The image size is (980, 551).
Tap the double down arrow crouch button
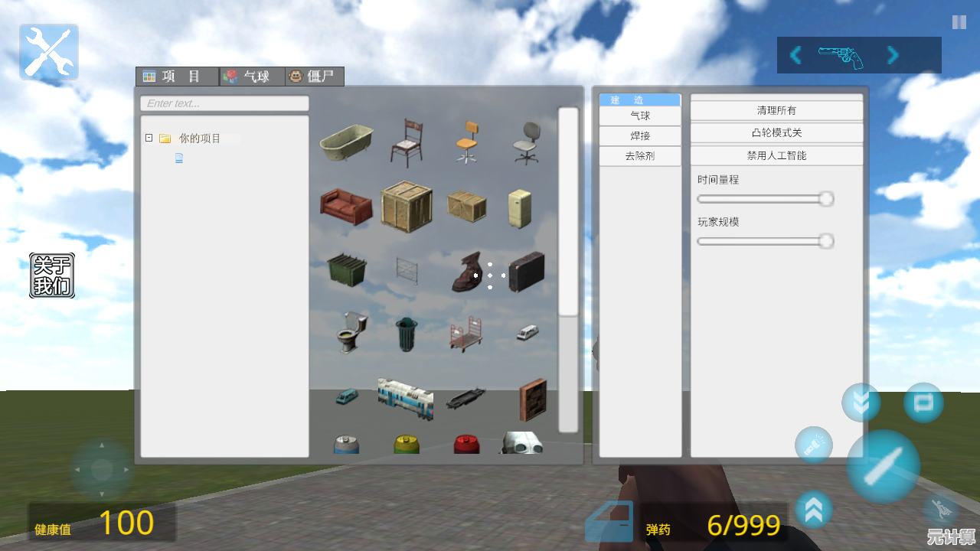[x=861, y=403]
